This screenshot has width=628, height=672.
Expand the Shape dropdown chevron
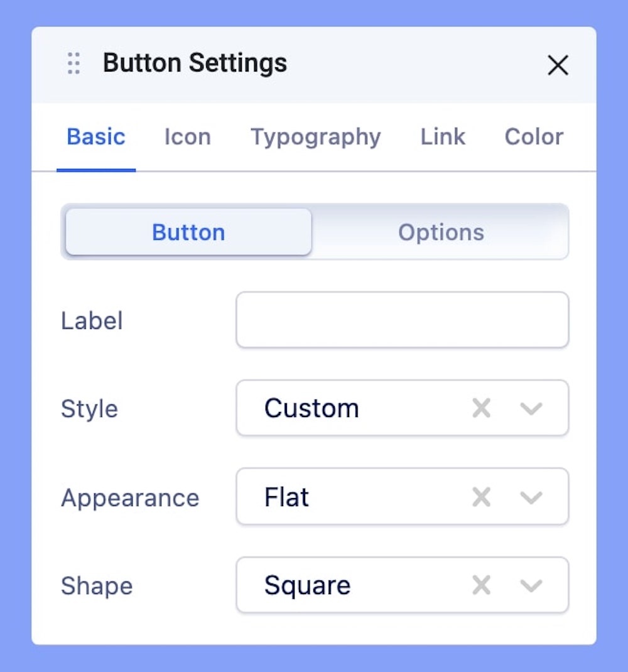click(x=531, y=585)
